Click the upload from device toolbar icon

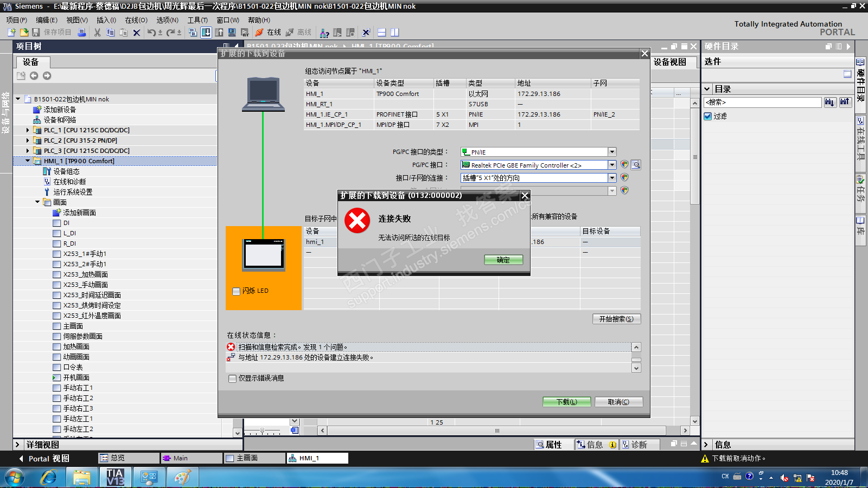[x=219, y=33]
